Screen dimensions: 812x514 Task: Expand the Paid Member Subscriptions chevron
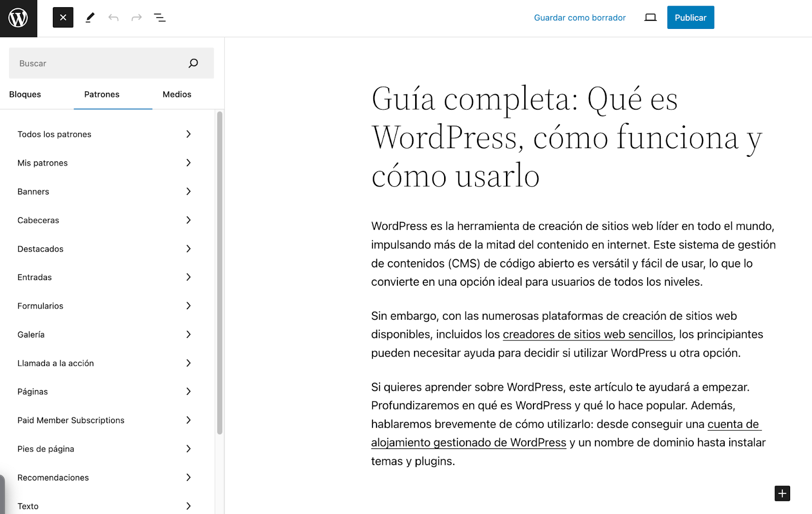pos(188,420)
